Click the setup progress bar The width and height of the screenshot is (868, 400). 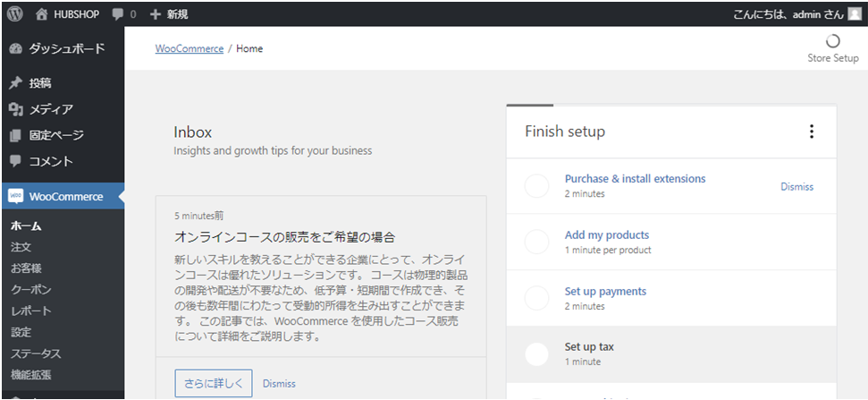pos(671,105)
